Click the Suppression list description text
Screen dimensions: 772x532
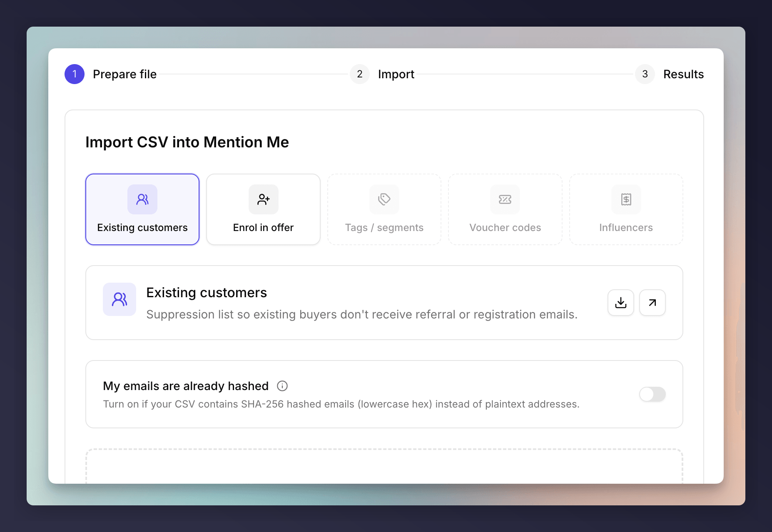tap(362, 314)
